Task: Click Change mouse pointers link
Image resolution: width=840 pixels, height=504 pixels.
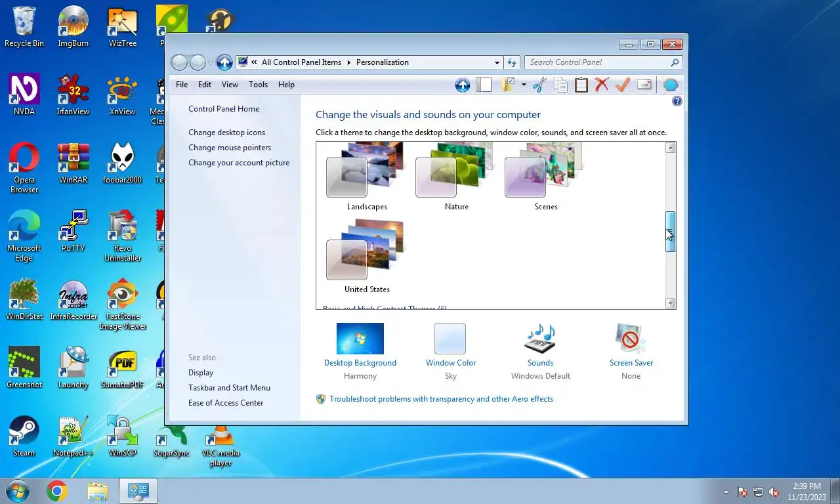Action: (230, 148)
